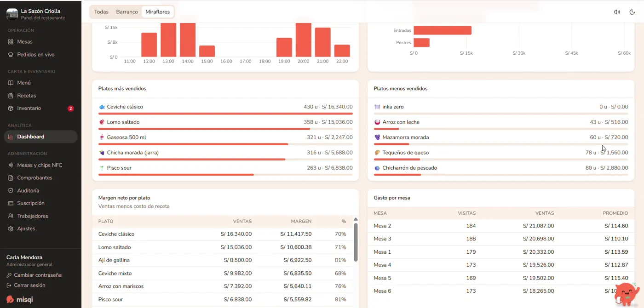Click the Carla Mendoza user name
The height and width of the screenshot is (308, 644).
click(24, 257)
